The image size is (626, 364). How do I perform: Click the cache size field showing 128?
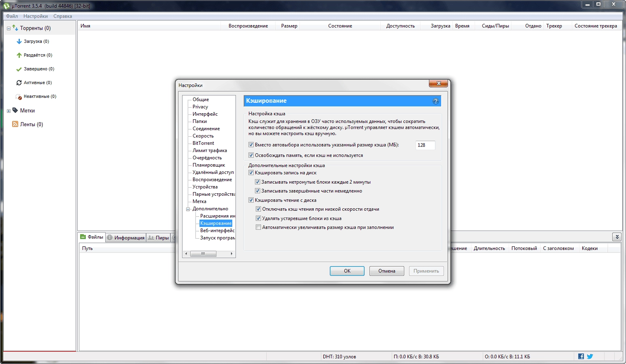(x=425, y=145)
